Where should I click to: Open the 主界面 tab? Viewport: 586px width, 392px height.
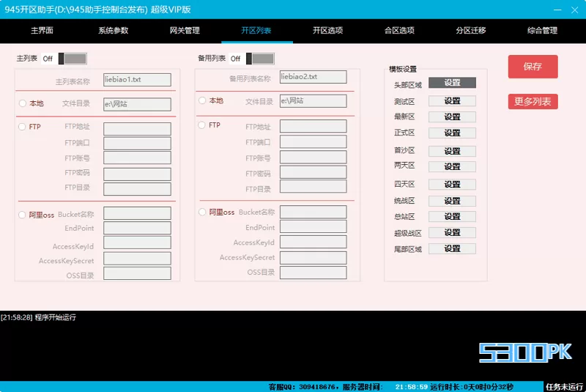click(42, 30)
